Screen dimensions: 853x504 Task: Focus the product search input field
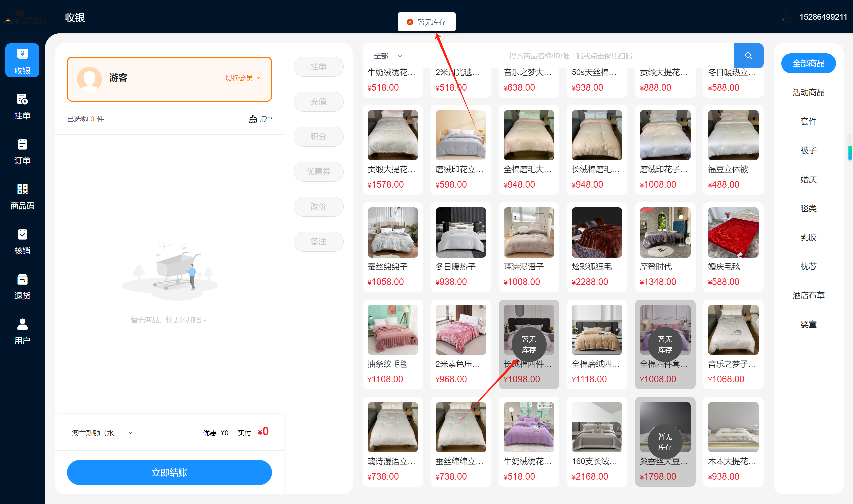(570, 56)
